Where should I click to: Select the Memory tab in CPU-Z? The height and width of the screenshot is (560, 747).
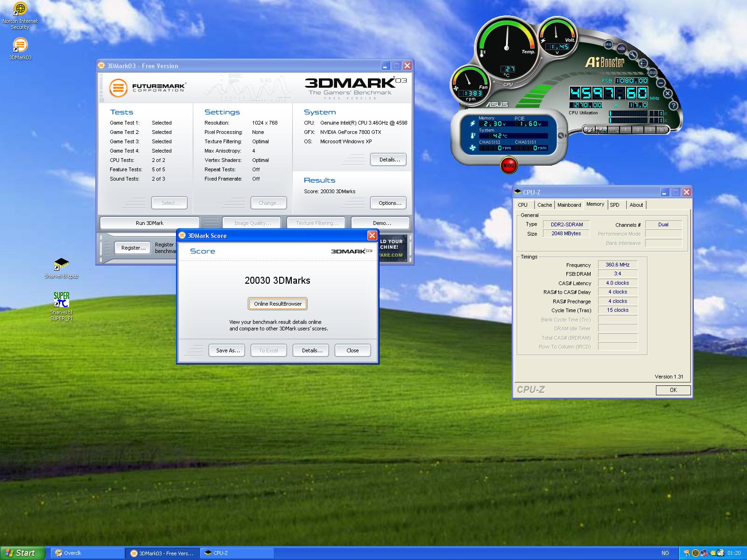tap(595, 204)
